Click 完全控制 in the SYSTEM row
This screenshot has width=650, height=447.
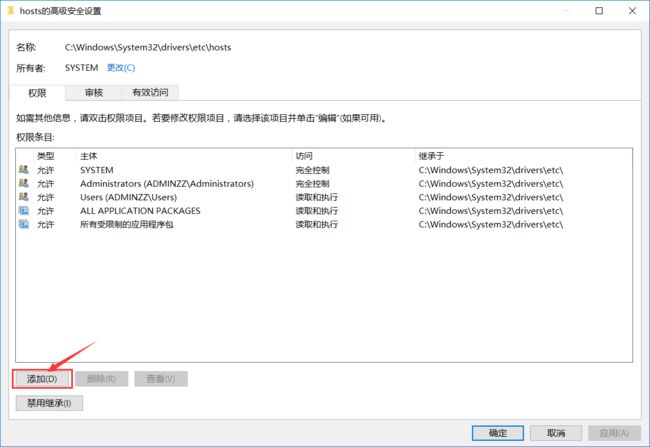312,170
